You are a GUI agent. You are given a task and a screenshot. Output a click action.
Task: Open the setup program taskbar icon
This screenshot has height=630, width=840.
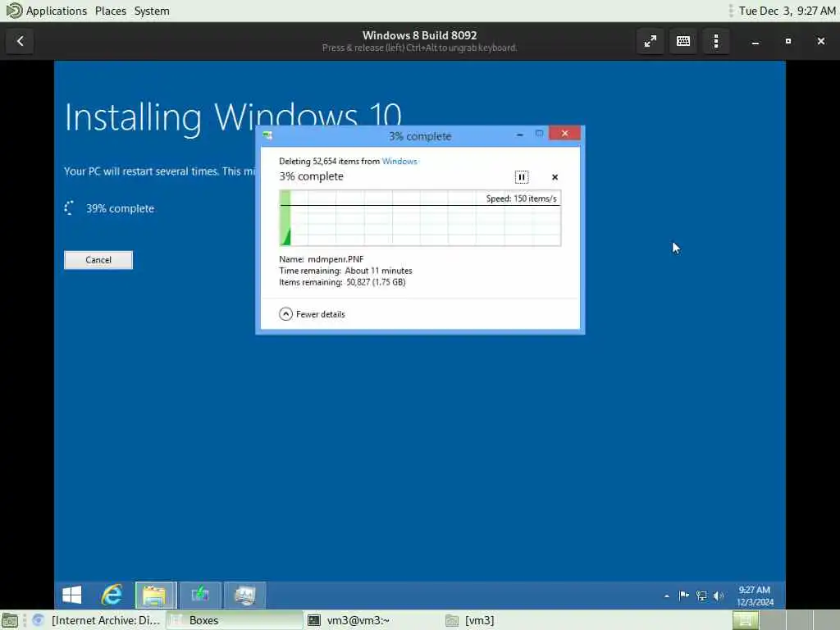(x=244, y=595)
